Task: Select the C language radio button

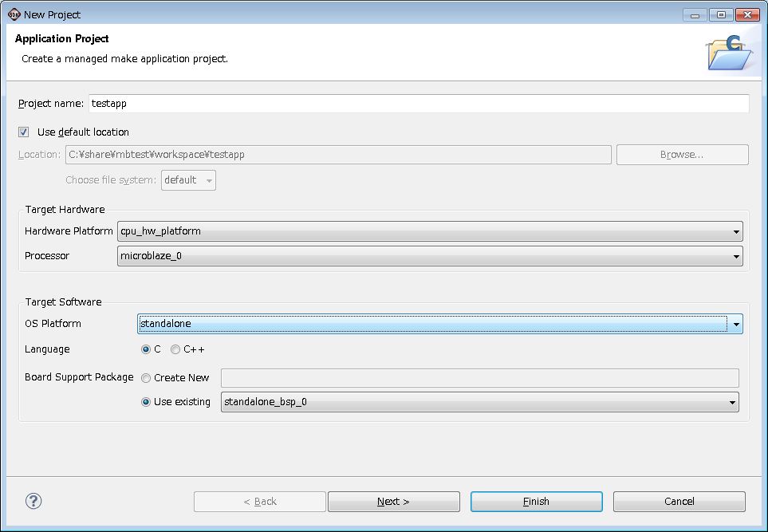Action: tap(146, 349)
